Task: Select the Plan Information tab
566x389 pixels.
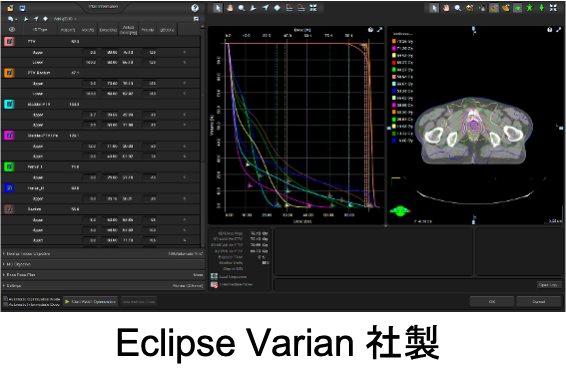Action: click(103, 7)
